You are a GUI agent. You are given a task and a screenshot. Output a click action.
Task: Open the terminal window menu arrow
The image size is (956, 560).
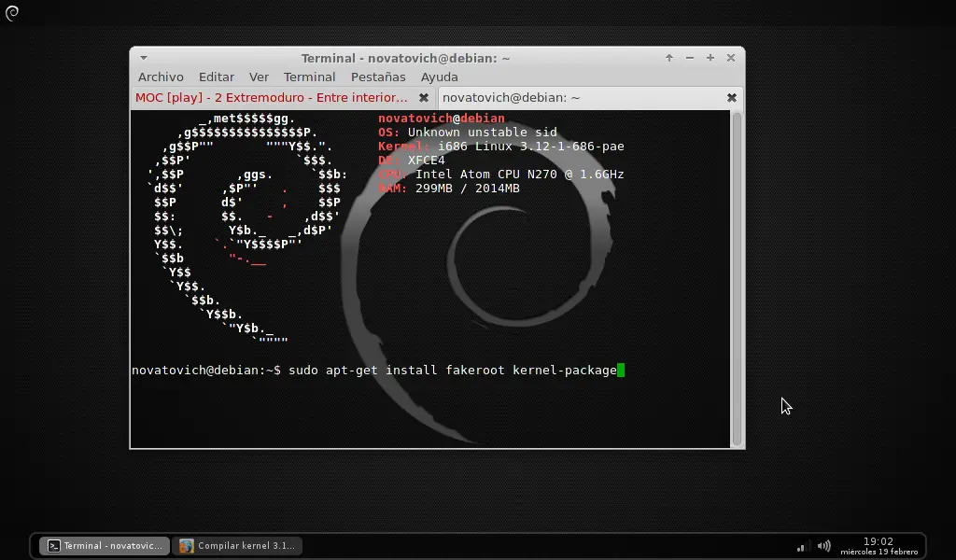click(x=143, y=58)
